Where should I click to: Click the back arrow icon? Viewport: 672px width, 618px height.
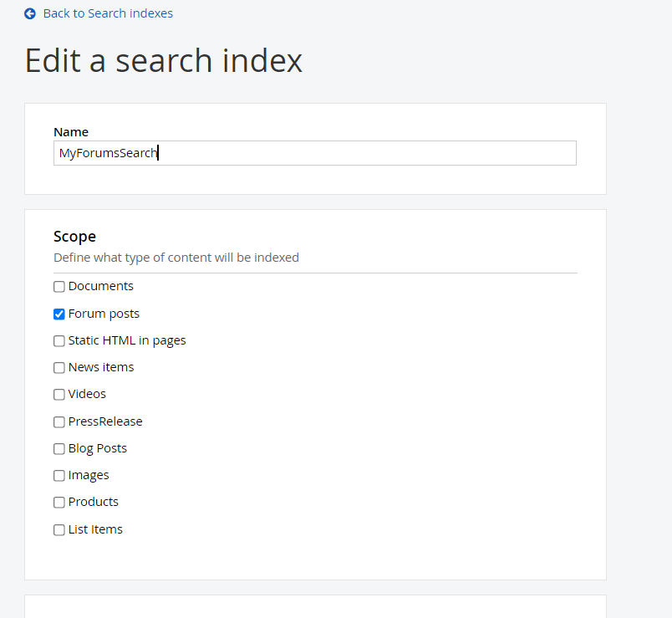pos(30,13)
